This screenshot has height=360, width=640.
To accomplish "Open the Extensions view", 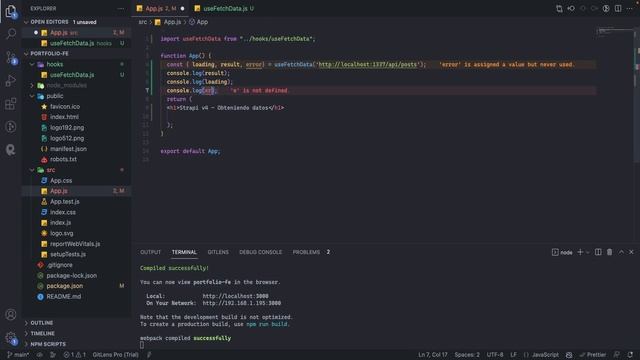I will (x=11, y=104).
